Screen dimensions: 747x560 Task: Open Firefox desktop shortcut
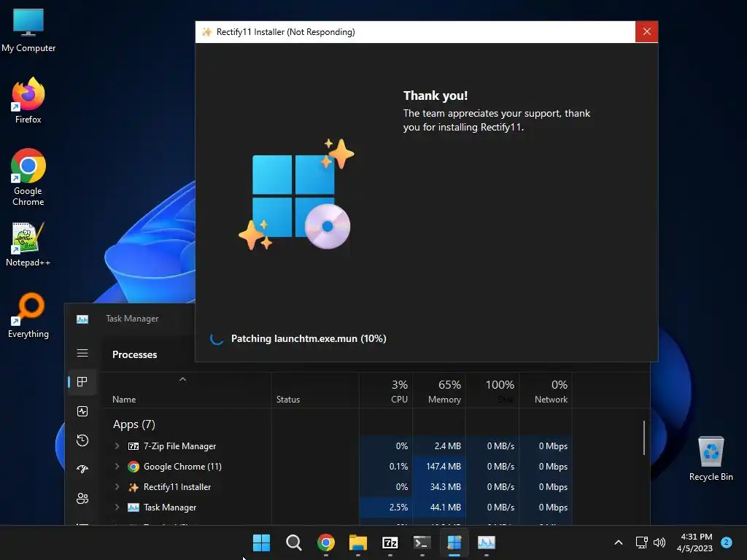(28, 101)
